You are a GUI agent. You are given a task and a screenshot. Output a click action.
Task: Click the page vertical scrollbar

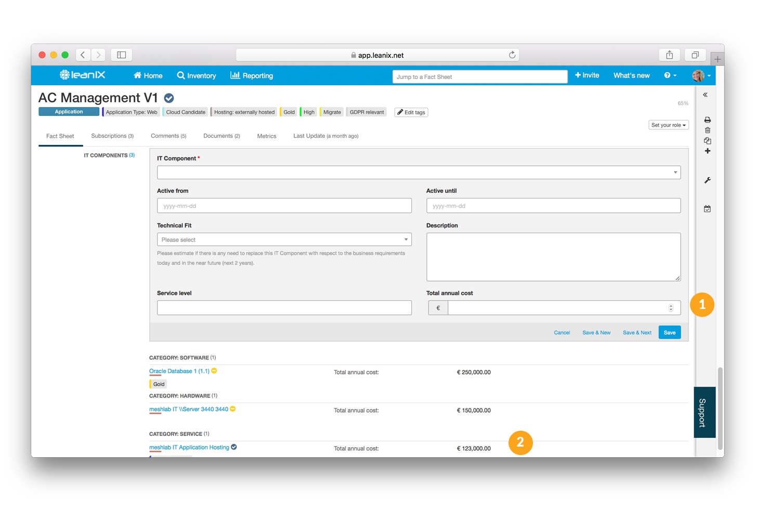pyautogui.click(x=720, y=408)
